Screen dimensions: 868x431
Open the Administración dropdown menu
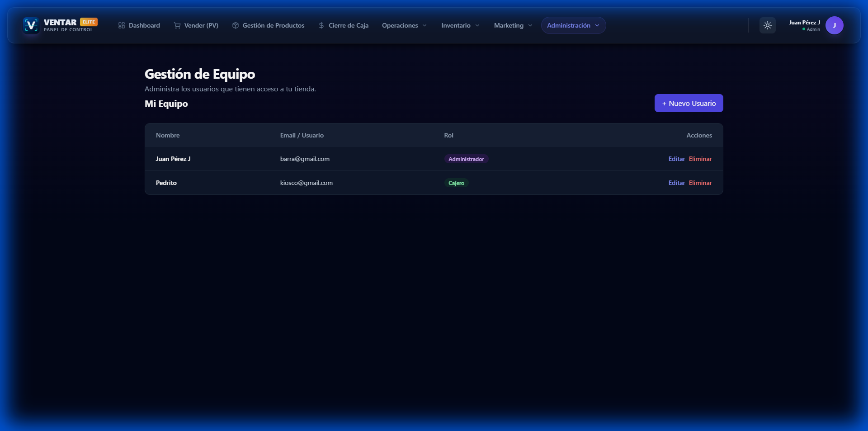click(x=573, y=25)
